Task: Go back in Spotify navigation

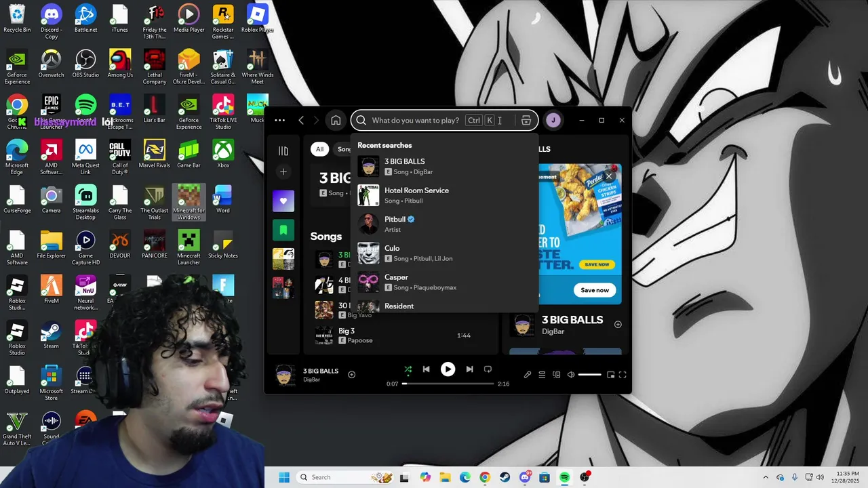Action: tap(301, 121)
